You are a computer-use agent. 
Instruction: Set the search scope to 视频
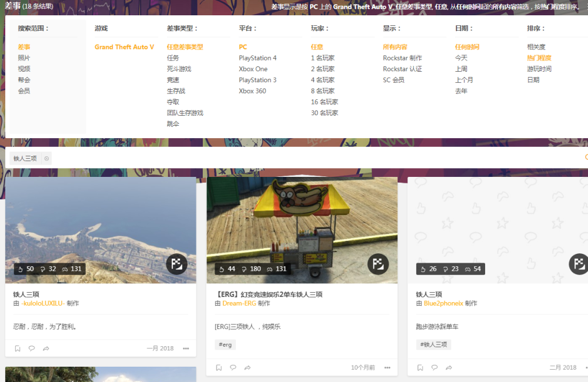tap(24, 69)
